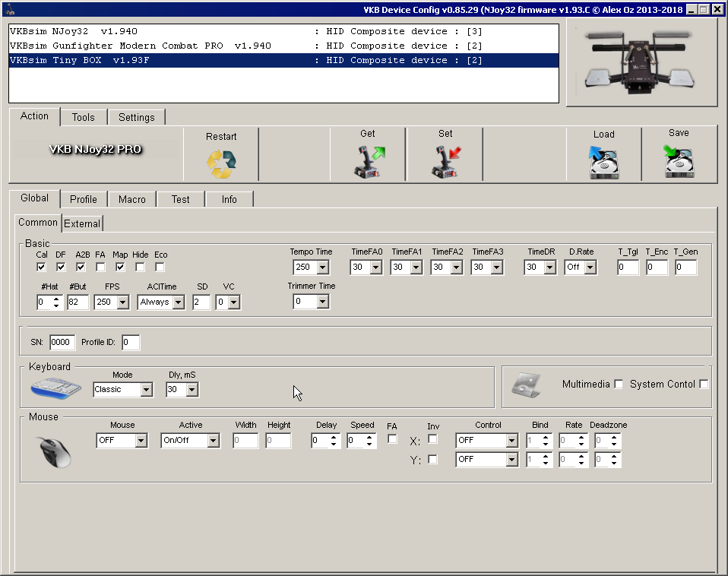Screen dimensions: 728x576
Task: Open the VC dropdown
Action: pyautogui.click(x=234, y=302)
